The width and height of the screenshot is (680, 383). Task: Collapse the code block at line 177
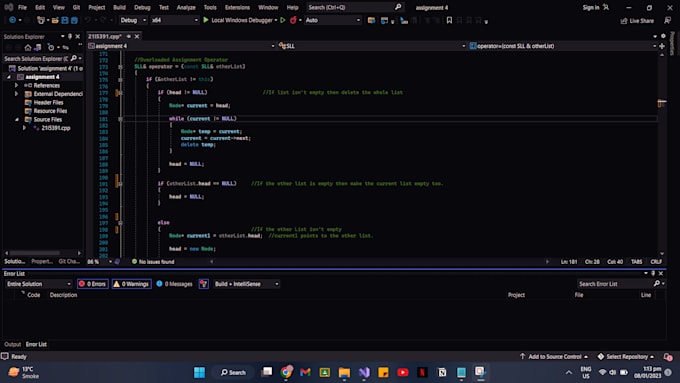[121, 93]
